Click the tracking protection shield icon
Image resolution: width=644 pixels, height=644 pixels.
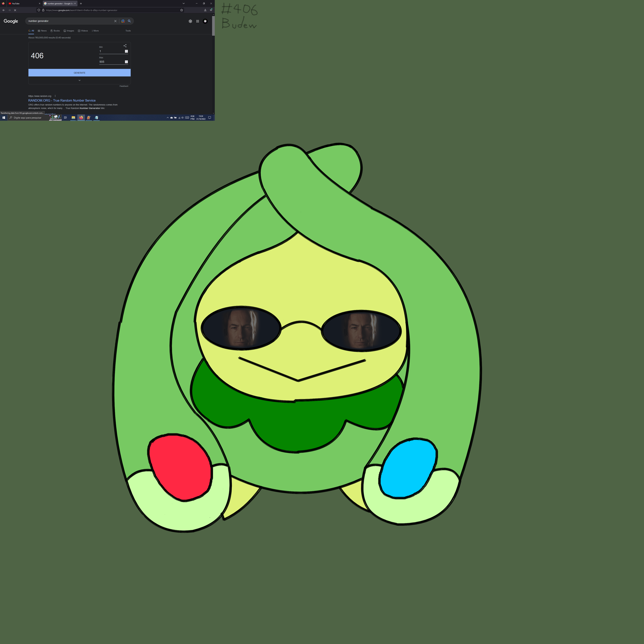click(x=39, y=10)
